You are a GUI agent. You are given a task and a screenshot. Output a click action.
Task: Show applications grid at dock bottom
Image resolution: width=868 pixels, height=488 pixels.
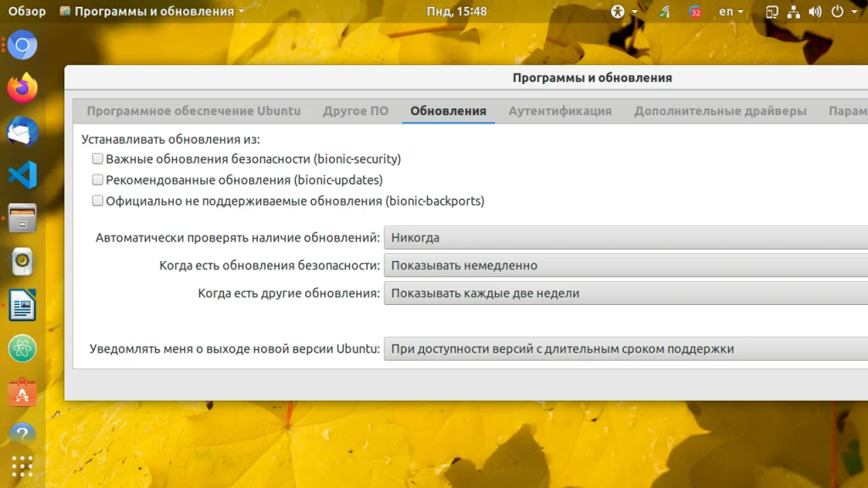click(22, 467)
